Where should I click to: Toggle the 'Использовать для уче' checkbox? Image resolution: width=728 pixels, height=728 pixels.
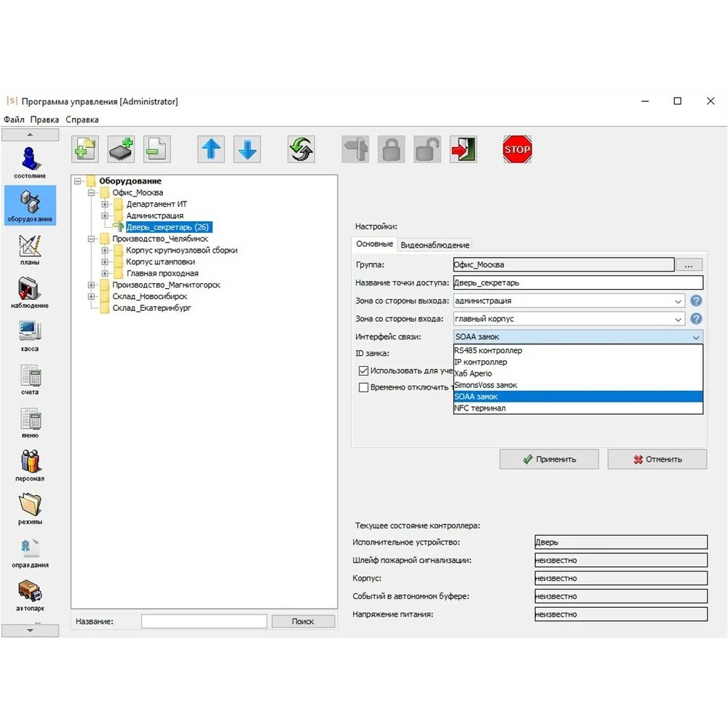coord(363,371)
